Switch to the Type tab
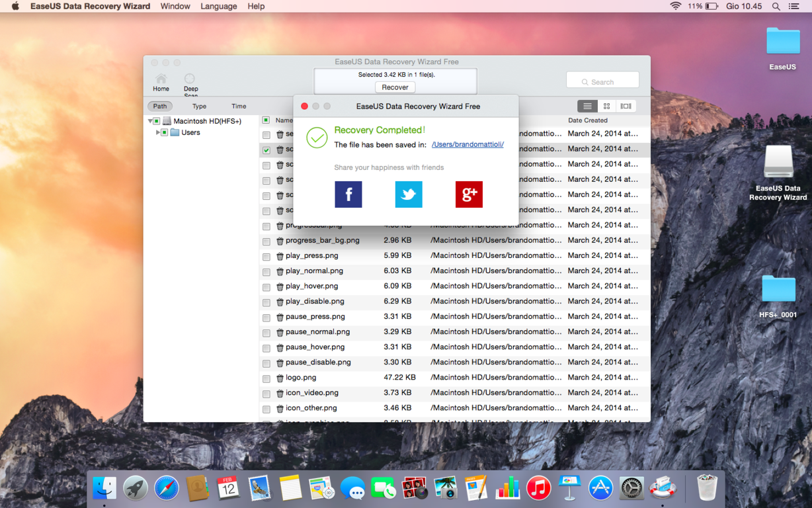 point(199,106)
